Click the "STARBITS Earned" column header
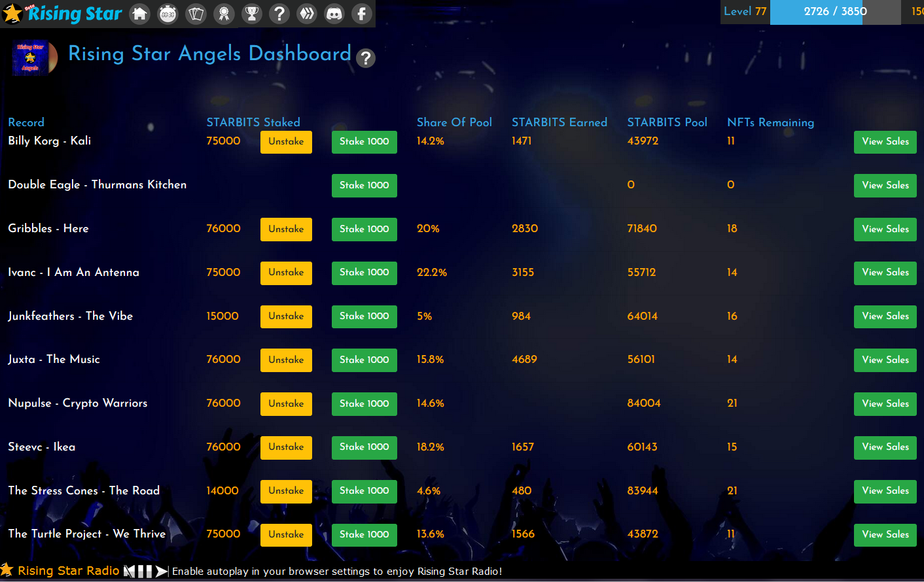 tap(560, 122)
